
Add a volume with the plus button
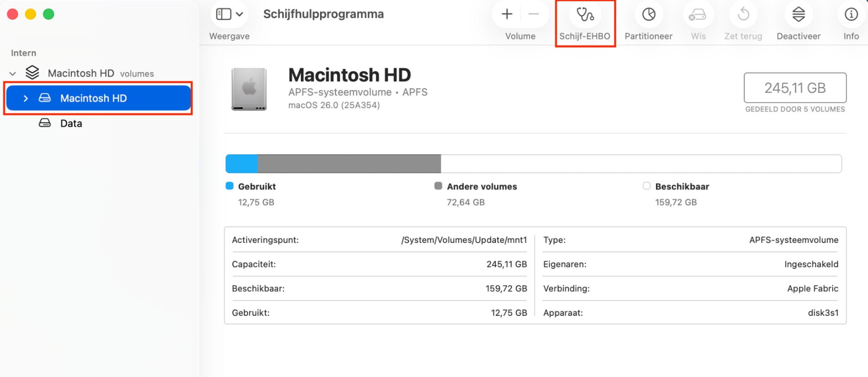(507, 14)
